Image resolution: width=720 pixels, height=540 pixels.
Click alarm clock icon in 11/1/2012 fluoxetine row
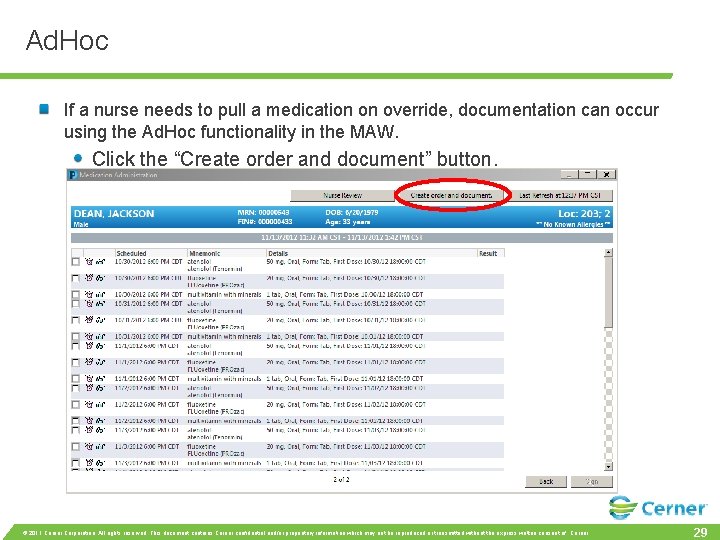pyautogui.click(x=89, y=362)
